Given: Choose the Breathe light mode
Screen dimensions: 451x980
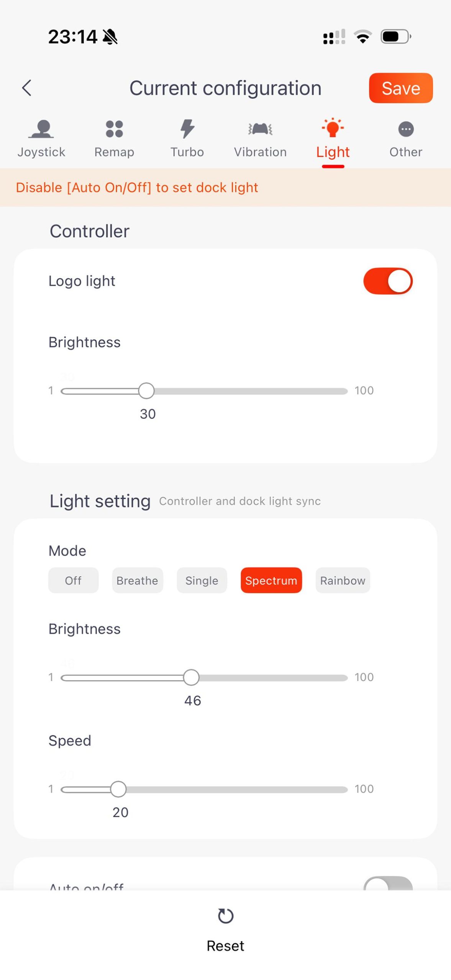Looking at the screenshot, I should click(137, 580).
